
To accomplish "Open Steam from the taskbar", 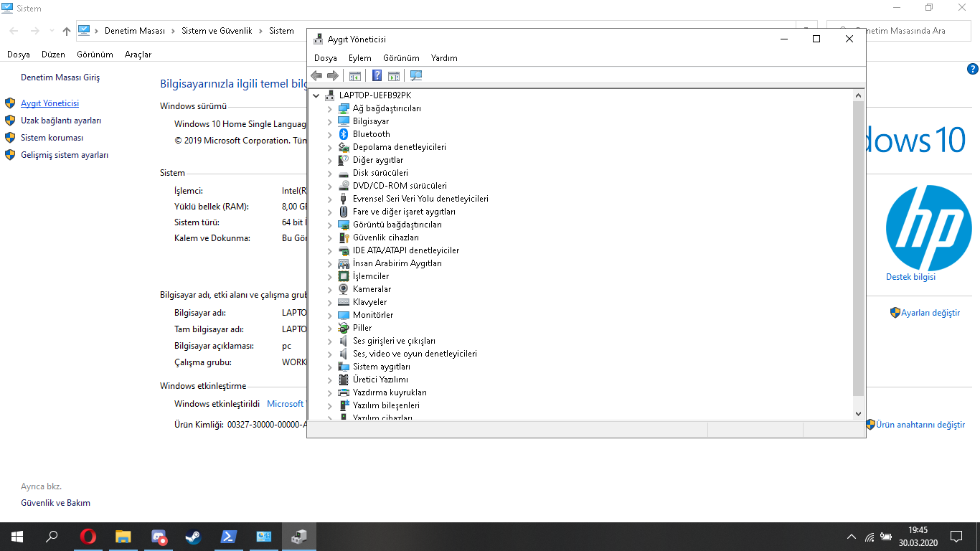I will pos(194,537).
